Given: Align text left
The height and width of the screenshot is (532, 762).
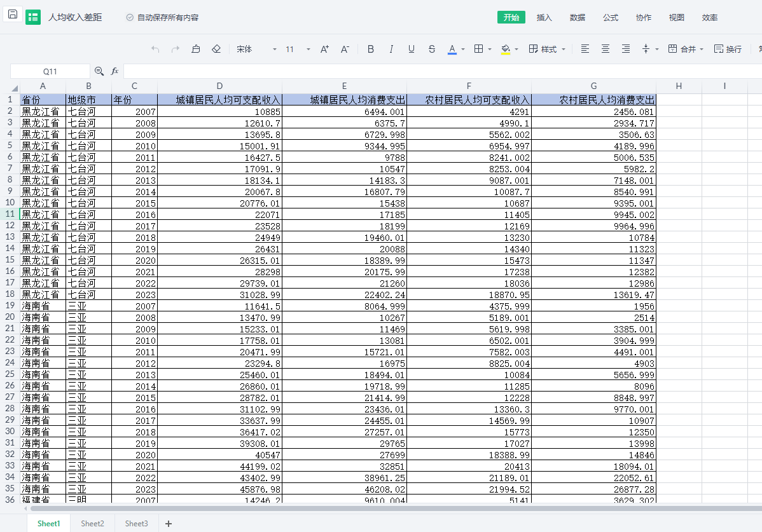Looking at the screenshot, I should (x=585, y=48).
